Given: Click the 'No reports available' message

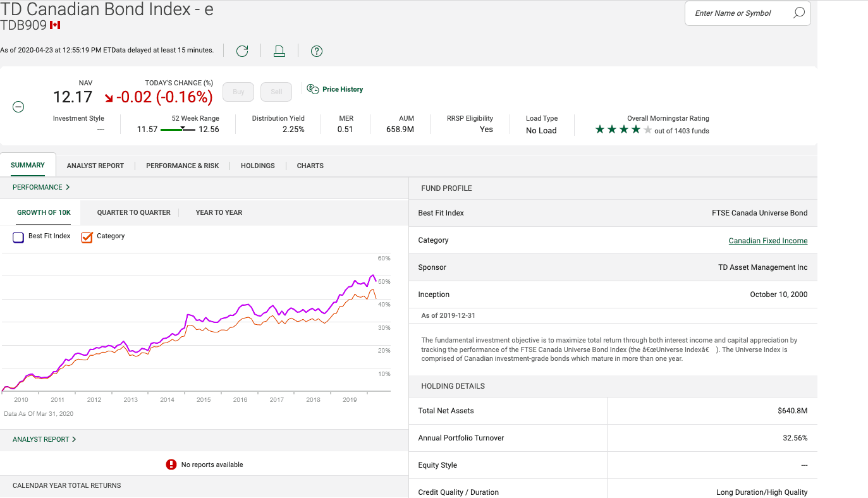Looking at the screenshot, I should click(212, 465).
